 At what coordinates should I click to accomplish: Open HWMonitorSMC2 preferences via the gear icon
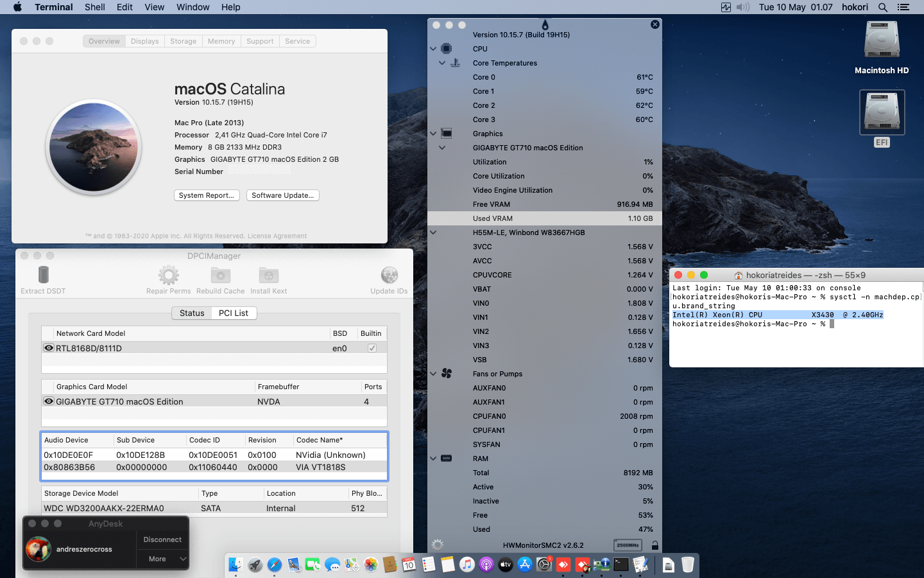pyautogui.click(x=437, y=544)
